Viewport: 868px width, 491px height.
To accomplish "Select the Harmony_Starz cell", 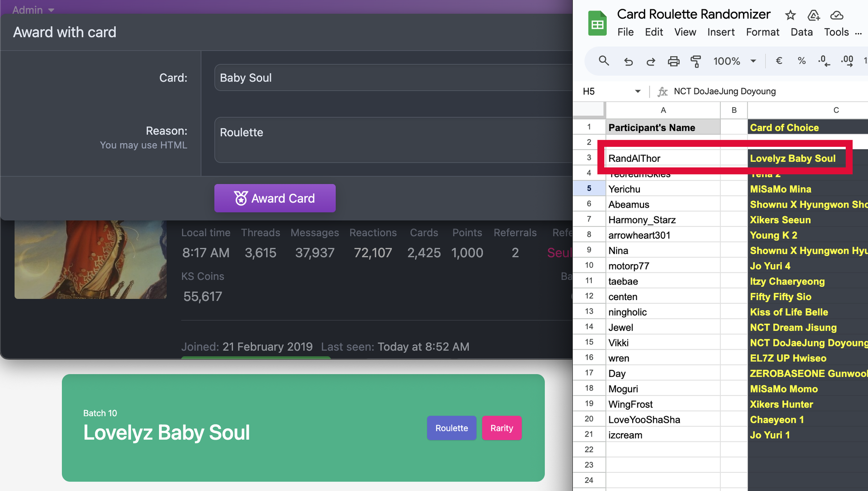I will 663,220.
